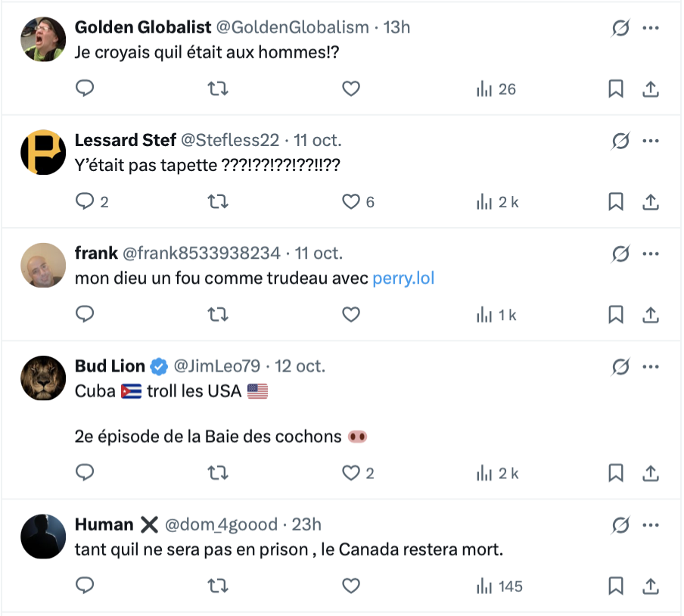The image size is (684, 616).
Task: Like frank's tweet about trudeau
Action: [350, 315]
